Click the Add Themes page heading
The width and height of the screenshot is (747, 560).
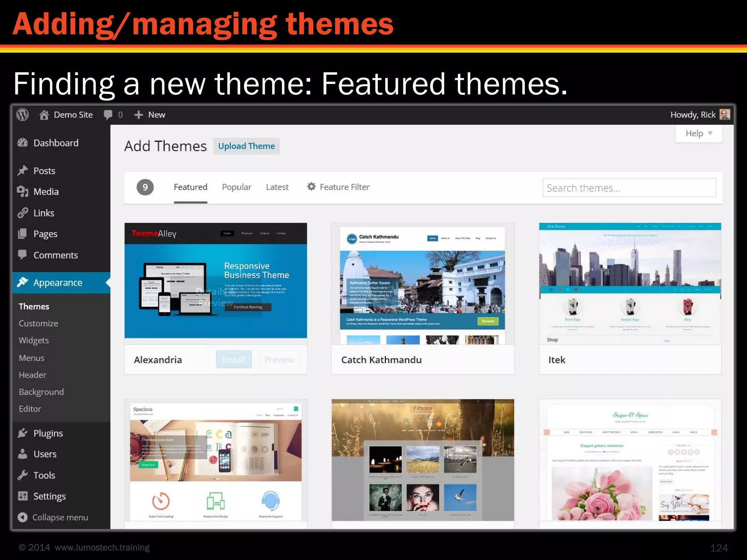[165, 146]
